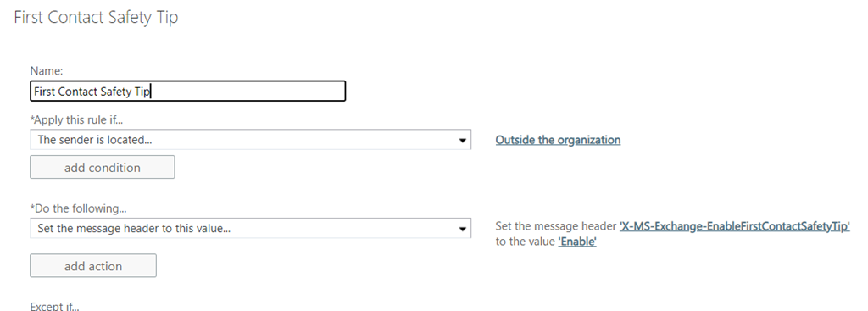The image size is (868, 311).
Task: Click the 'to the value' description text
Action: pos(526,242)
